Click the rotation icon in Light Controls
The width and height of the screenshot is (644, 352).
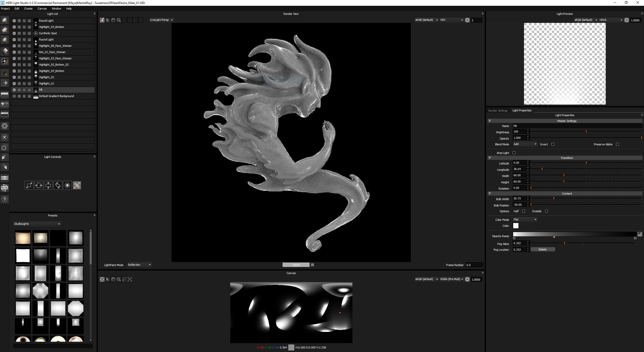58,186
